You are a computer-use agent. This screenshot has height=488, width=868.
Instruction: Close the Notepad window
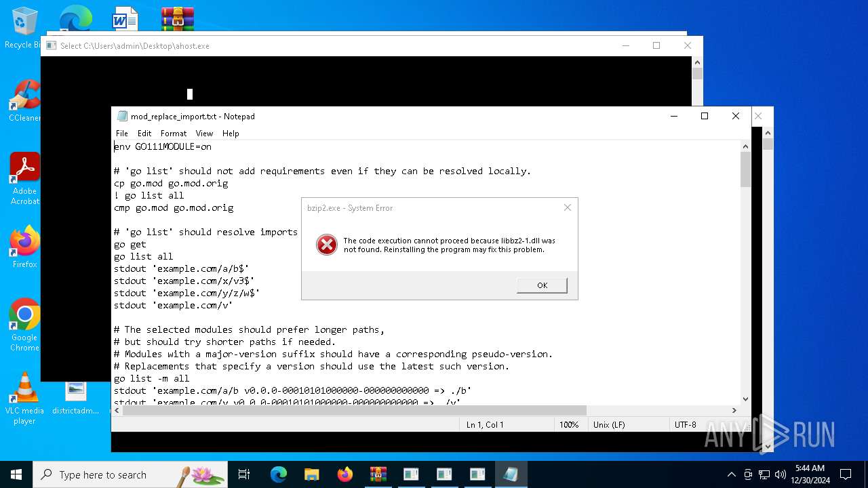click(x=736, y=116)
